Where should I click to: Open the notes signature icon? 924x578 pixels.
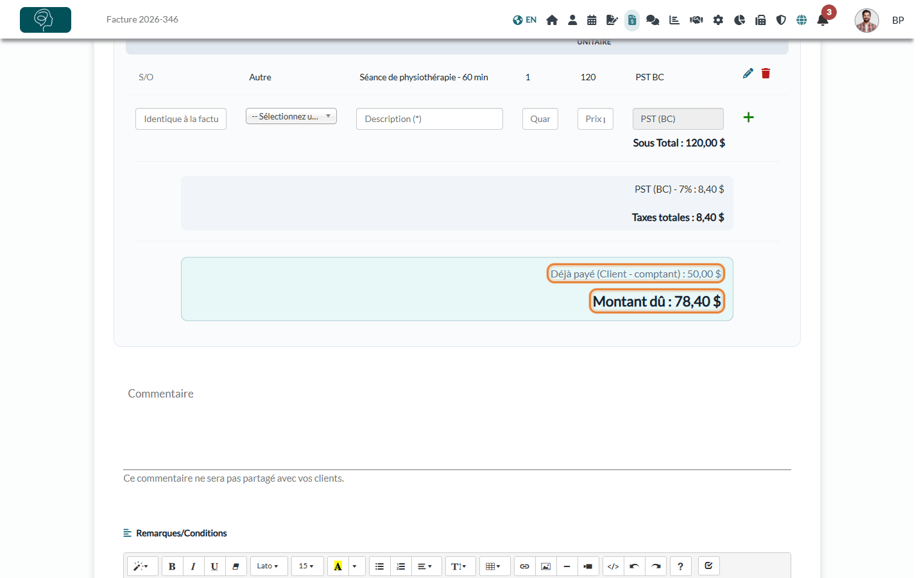[x=612, y=20]
